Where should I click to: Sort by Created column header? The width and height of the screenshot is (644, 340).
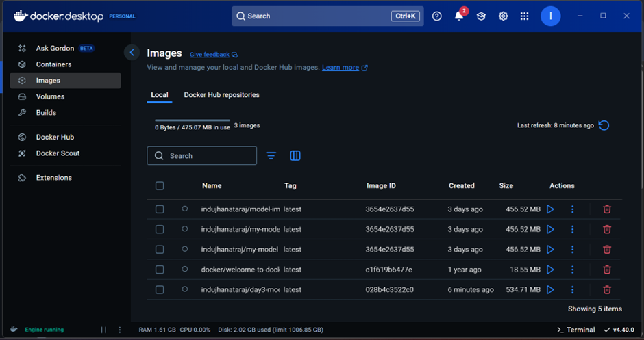click(x=461, y=186)
